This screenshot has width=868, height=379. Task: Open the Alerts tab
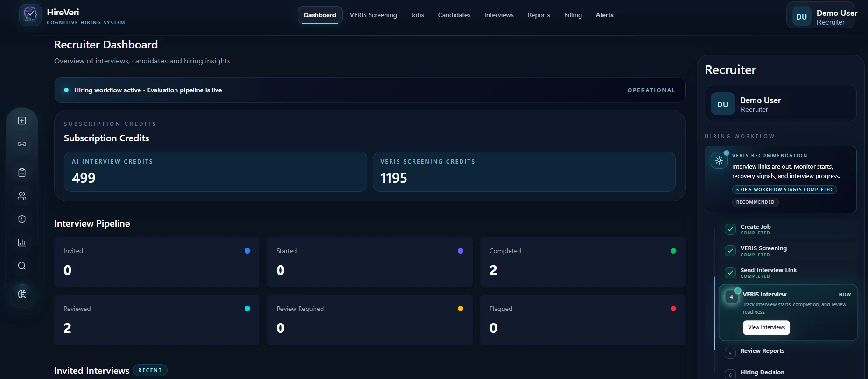pyautogui.click(x=604, y=15)
